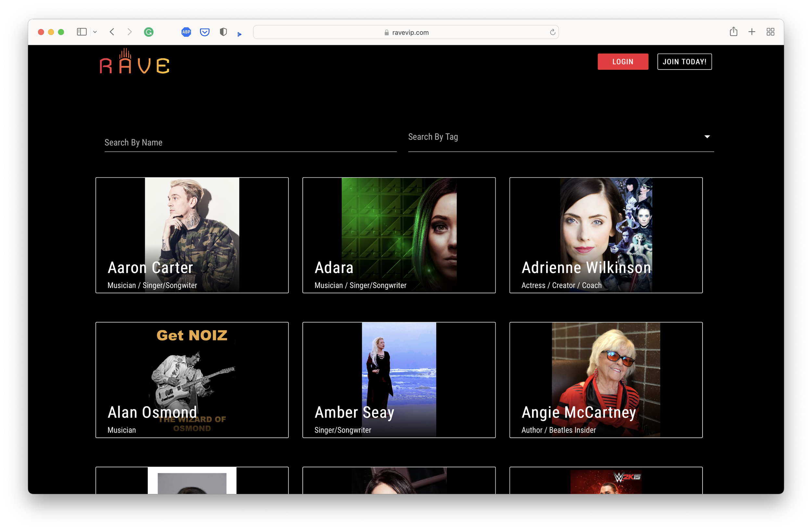Viewport: 812px width, 531px height.
Task: Show the tab overview grid icon
Action: (x=770, y=32)
